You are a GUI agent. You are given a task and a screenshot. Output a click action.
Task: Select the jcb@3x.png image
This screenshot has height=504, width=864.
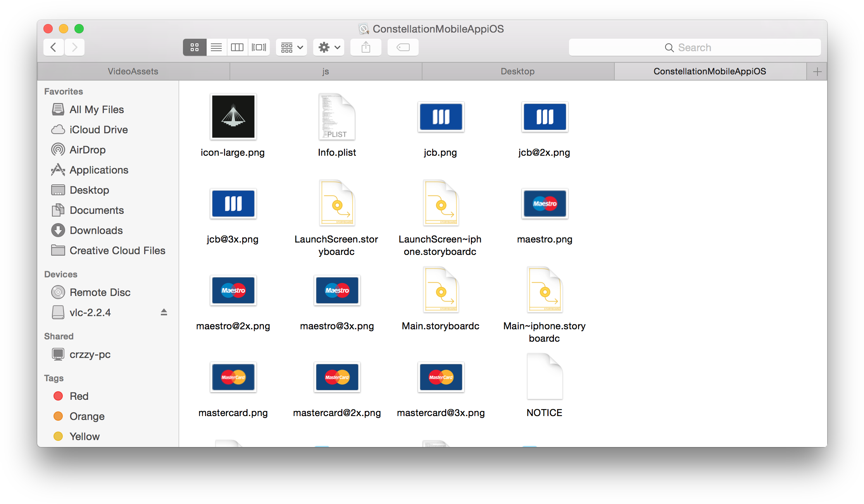(233, 203)
